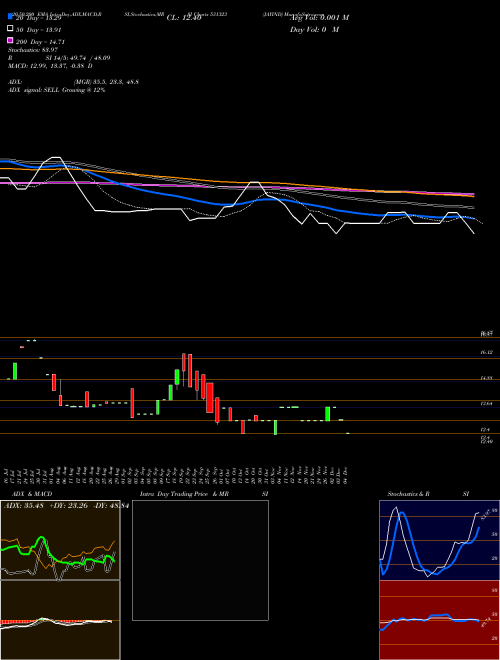Click the 'Stochastics & R' panel title

pyautogui.click(x=408, y=494)
